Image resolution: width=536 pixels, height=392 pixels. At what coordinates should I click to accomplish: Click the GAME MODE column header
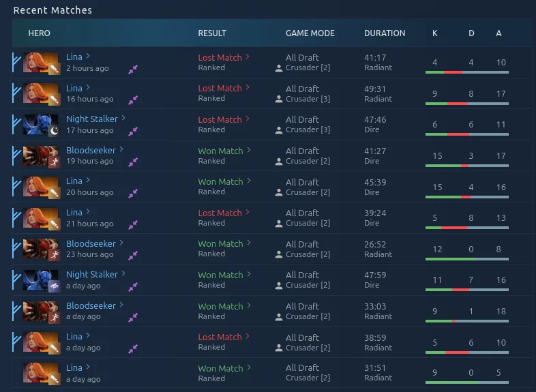tap(310, 33)
